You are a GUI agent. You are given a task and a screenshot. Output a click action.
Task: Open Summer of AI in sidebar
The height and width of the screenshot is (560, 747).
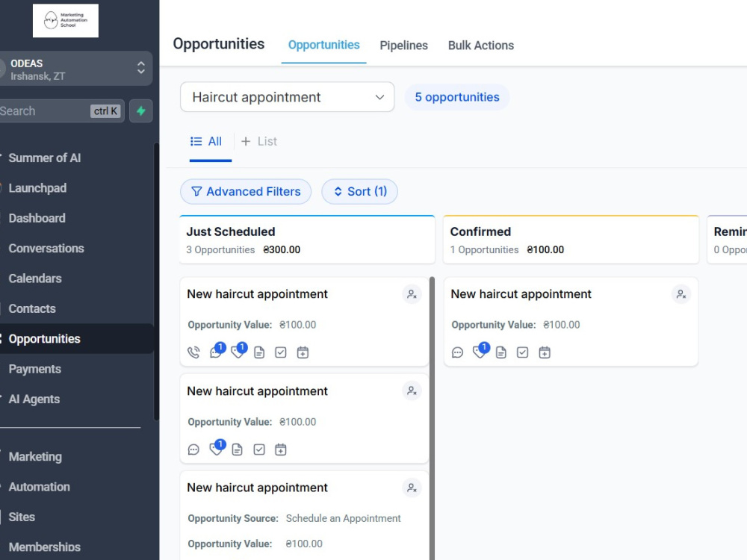click(44, 158)
